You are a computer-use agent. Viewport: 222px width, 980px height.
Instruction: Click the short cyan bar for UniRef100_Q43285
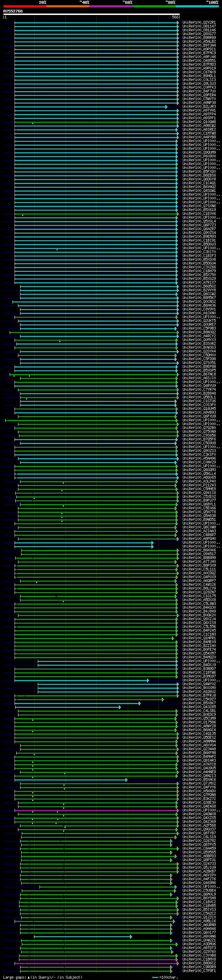coord(68,707)
